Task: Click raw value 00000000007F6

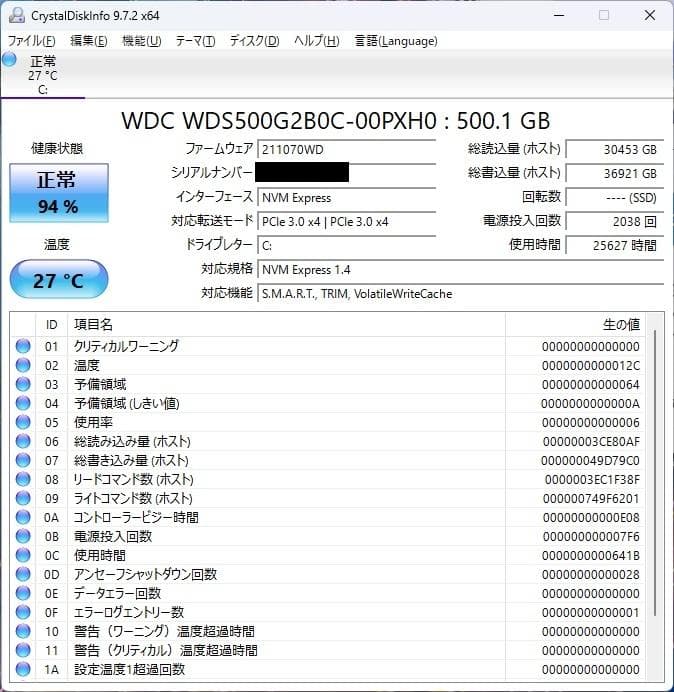Action: (591, 536)
